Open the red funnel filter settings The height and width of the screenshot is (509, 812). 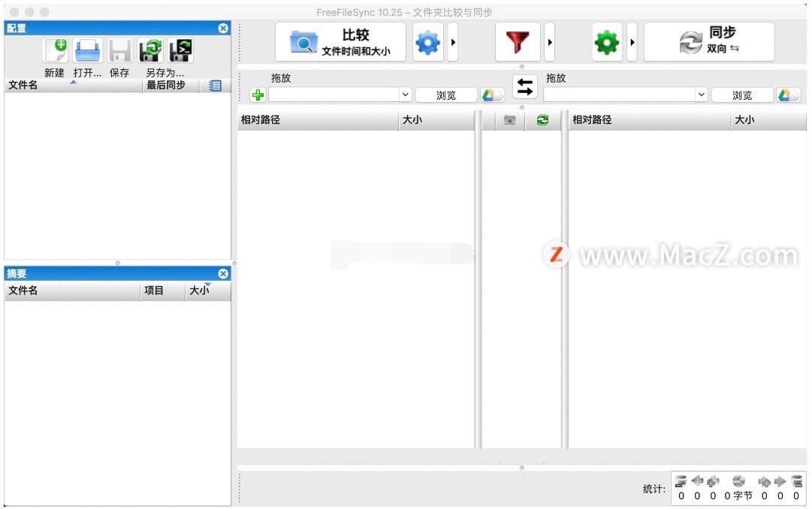point(518,42)
